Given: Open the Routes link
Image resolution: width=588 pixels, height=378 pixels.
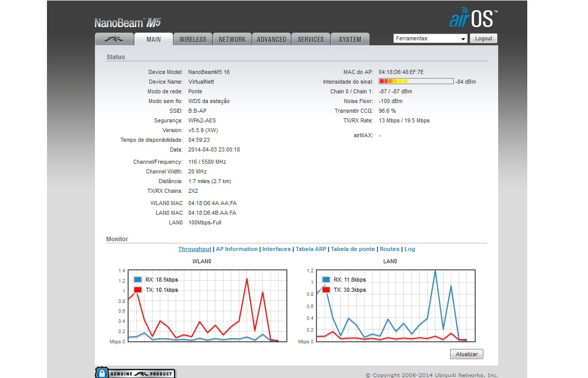Looking at the screenshot, I should pyautogui.click(x=389, y=249).
